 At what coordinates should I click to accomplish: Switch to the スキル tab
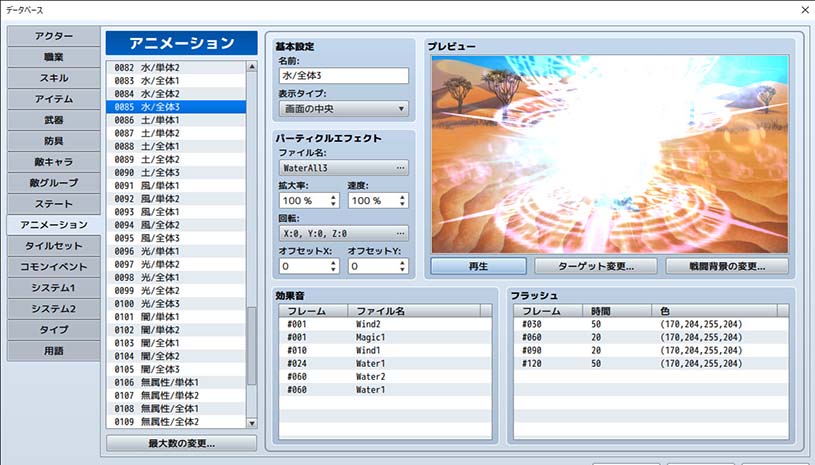pyautogui.click(x=54, y=78)
